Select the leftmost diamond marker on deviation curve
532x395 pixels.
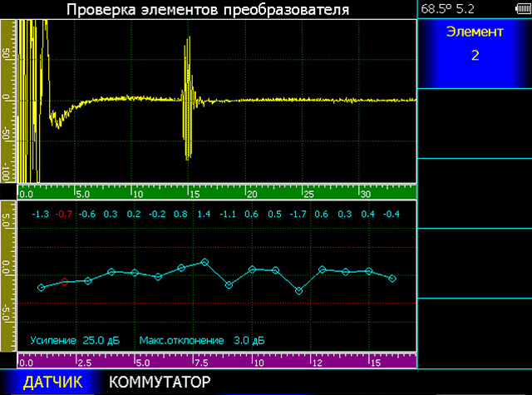41,288
